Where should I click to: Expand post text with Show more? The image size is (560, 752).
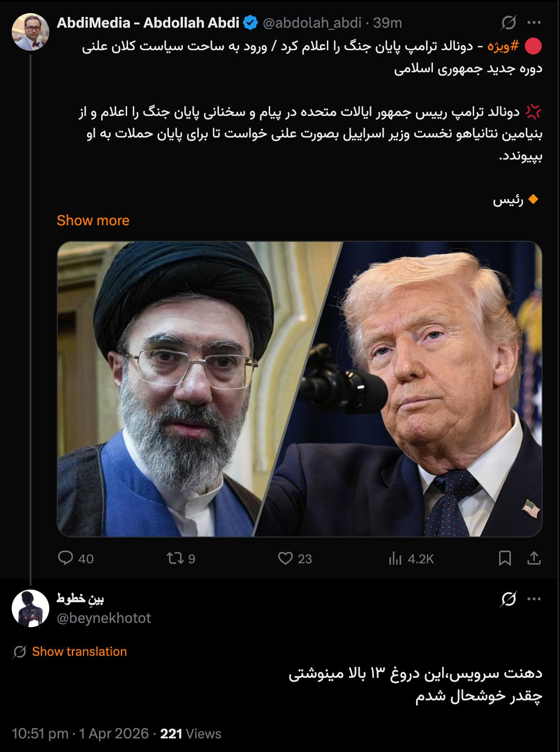point(93,220)
